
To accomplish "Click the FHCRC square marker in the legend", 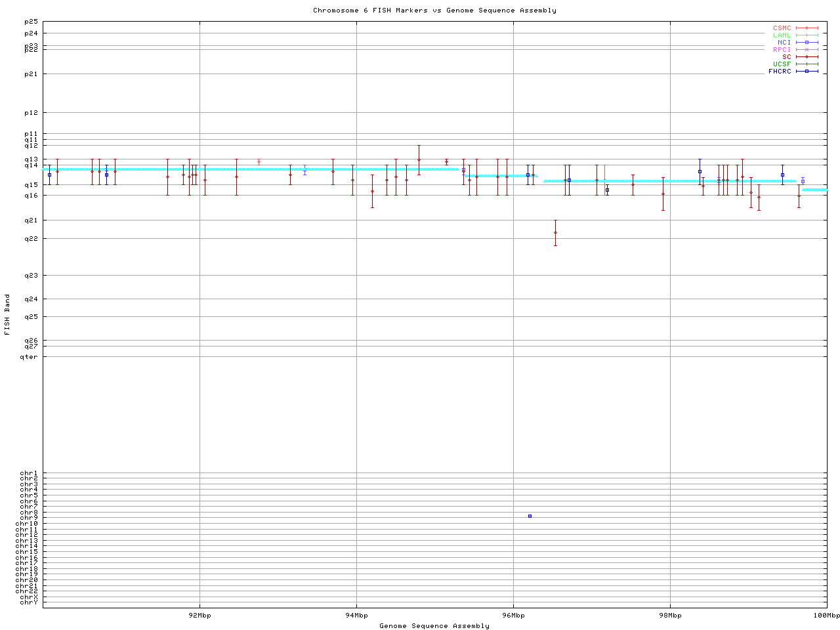I will tap(807, 71).
